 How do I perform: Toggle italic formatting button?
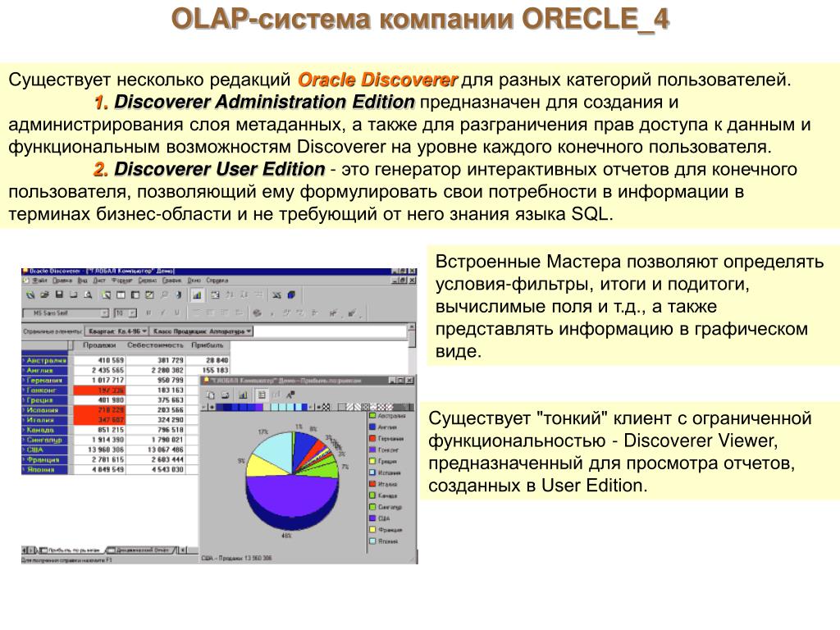[163, 313]
